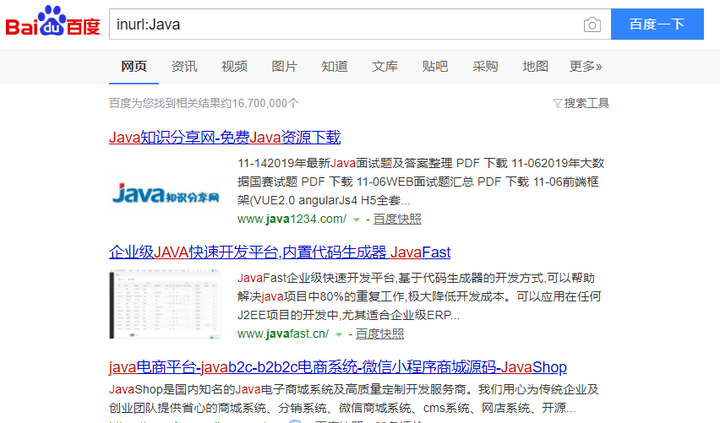Image resolution: width=720 pixels, height=423 pixels.
Task: Open the 采购 tab
Action: (485, 67)
